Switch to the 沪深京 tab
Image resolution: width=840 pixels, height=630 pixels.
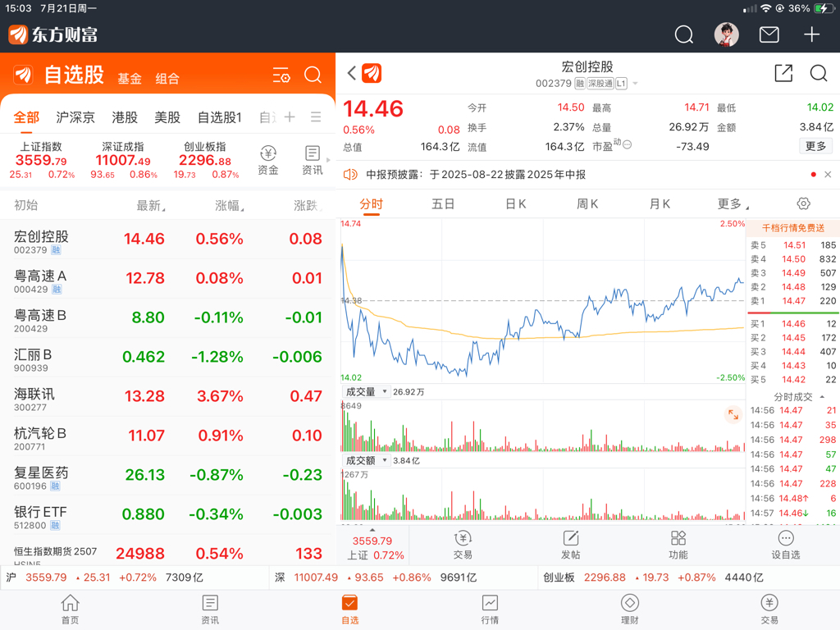75,117
